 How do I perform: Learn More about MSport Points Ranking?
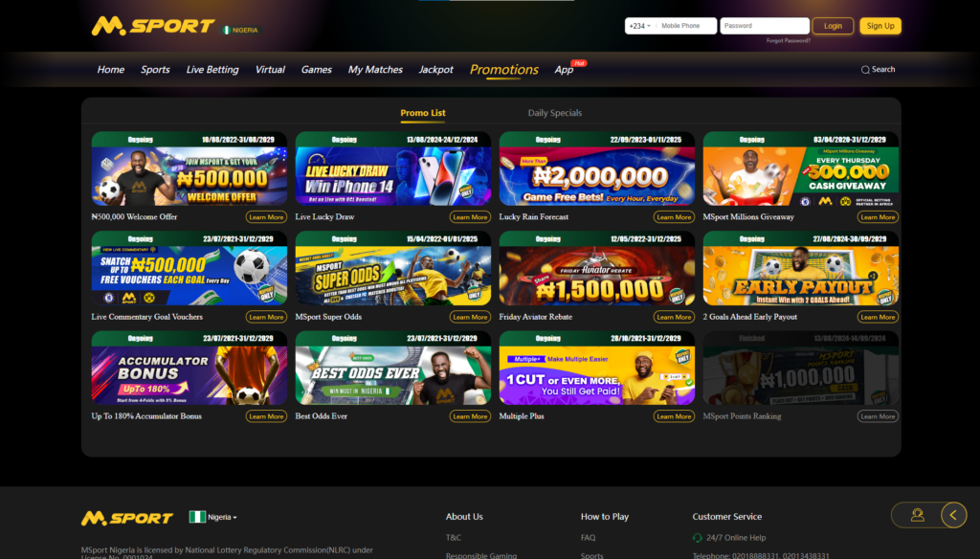click(x=878, y=416)
